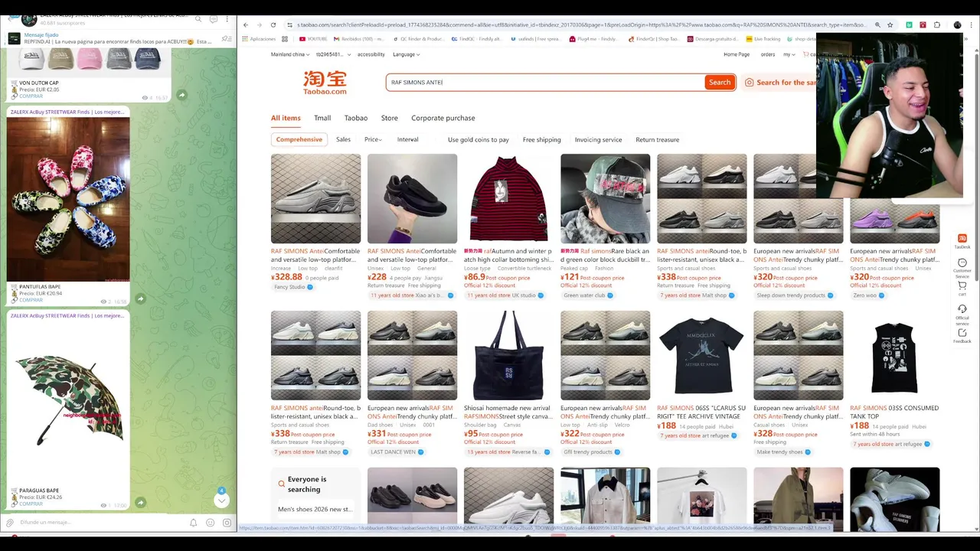Image resolution: width=980 pixels, height=551 pixels.
Task: Forward the PANTUFLAS BAPE post
Action: 140,298
